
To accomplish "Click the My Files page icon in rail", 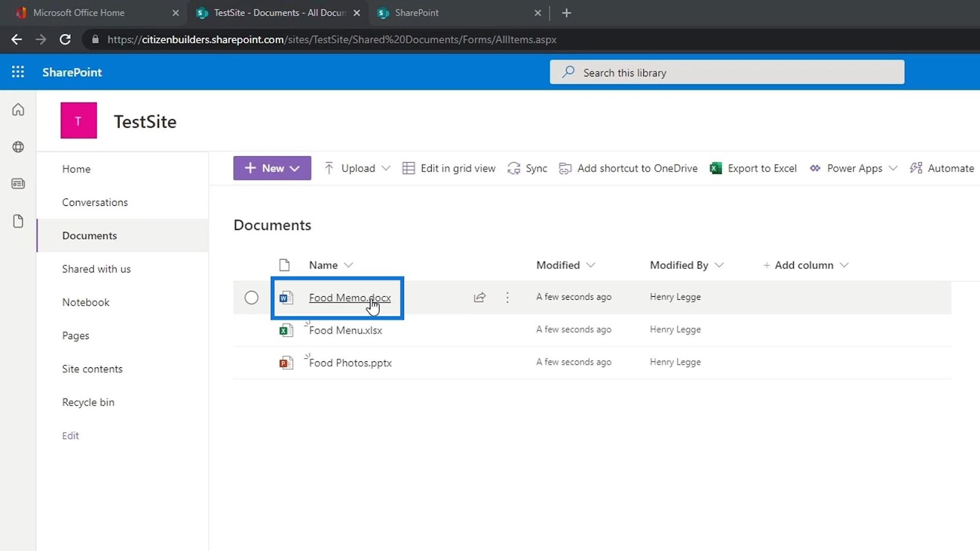I will [x=18, y=221].
